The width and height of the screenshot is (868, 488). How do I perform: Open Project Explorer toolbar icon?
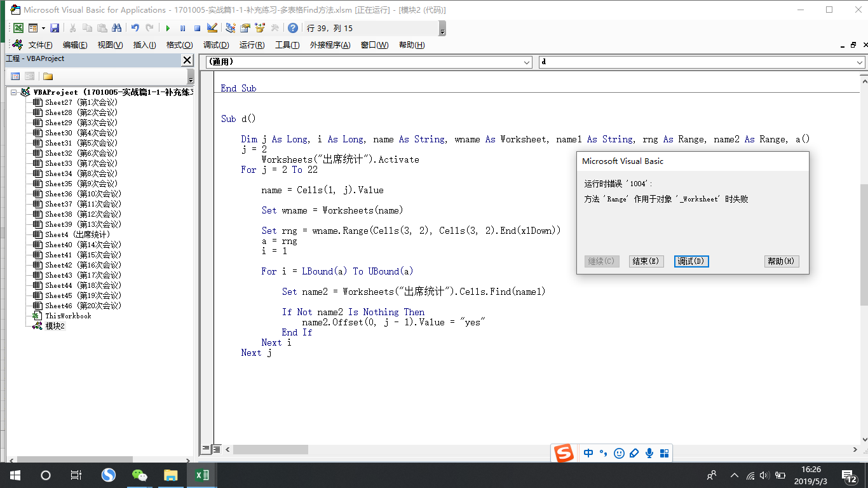(230, 28)
